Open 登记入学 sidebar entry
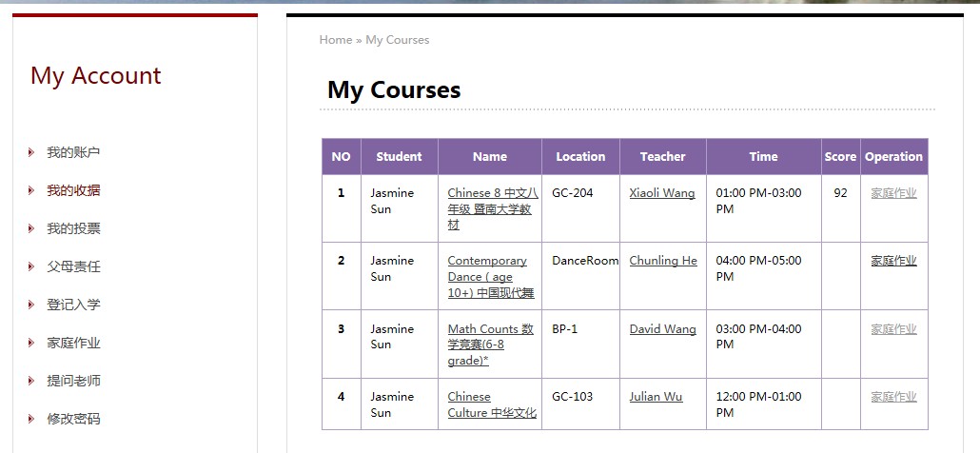This screenshot has width=980, height=453. click(73, 305)
